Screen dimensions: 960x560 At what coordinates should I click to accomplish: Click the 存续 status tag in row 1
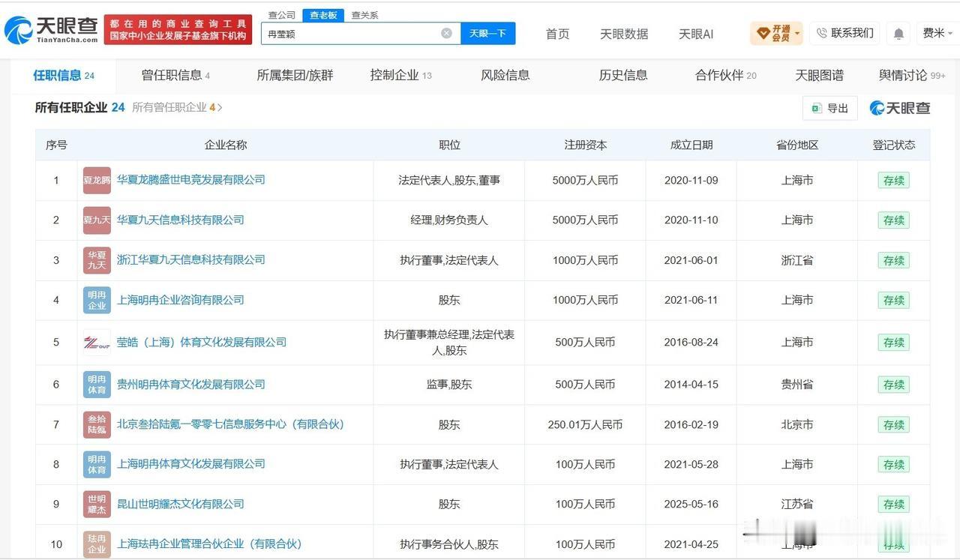894,181
